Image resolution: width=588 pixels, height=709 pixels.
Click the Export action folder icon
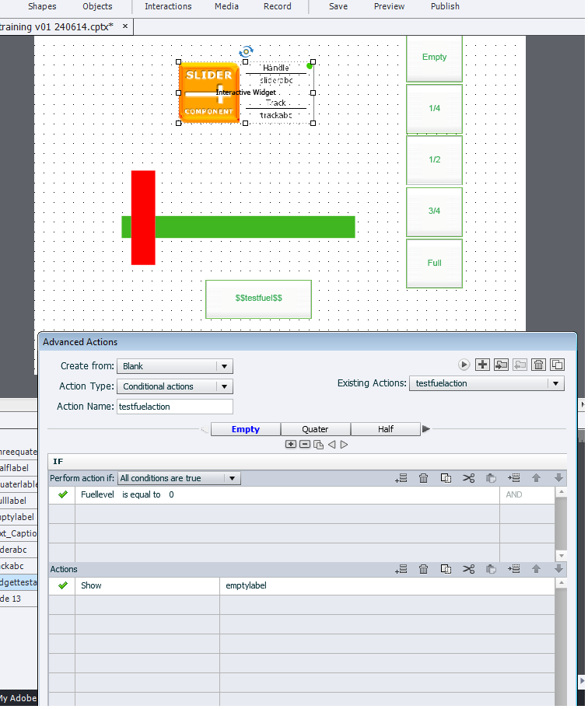(522, 366)
